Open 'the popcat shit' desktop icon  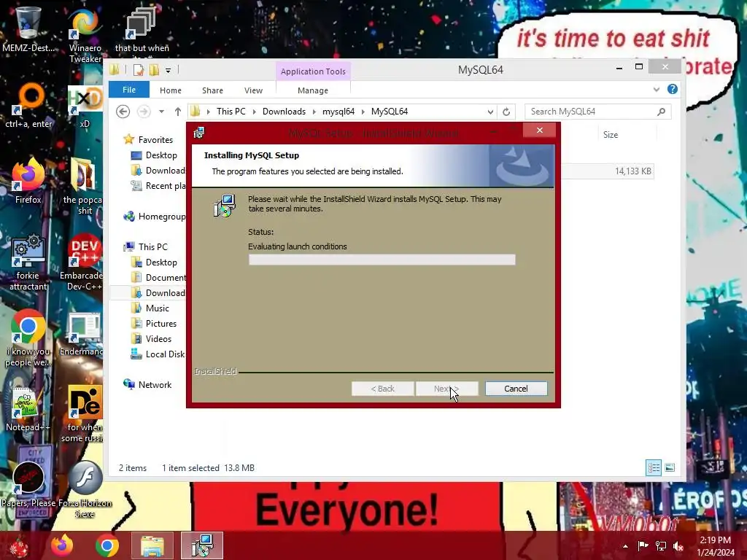click(x=84, y=187)
